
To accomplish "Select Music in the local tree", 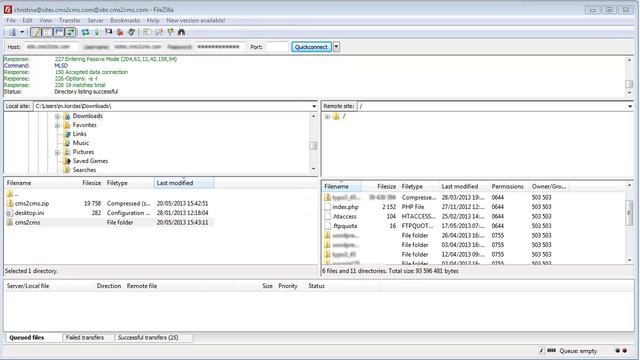I will tap(80, 143).
